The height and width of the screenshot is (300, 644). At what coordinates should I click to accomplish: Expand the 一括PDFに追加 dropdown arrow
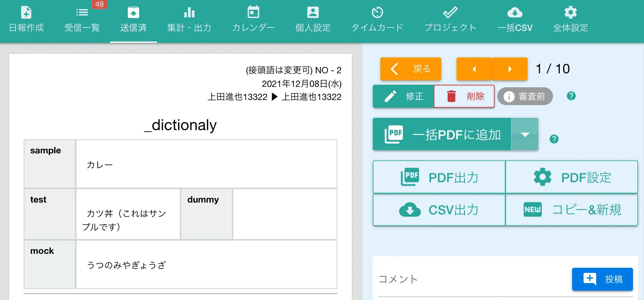525,134
